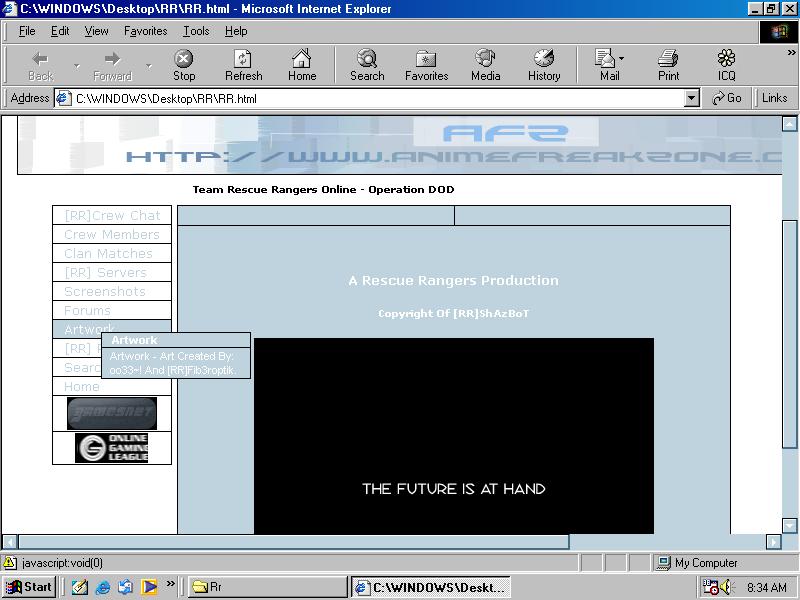Open the Windows Start menu
This screenshot has height=600, width=800.
[29, 587]
